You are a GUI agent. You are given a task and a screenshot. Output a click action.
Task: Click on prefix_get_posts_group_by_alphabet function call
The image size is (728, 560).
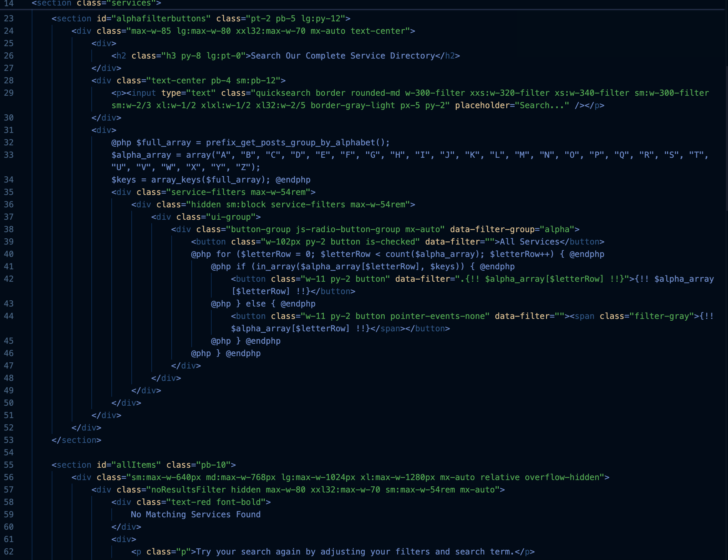tap(291, 143)
